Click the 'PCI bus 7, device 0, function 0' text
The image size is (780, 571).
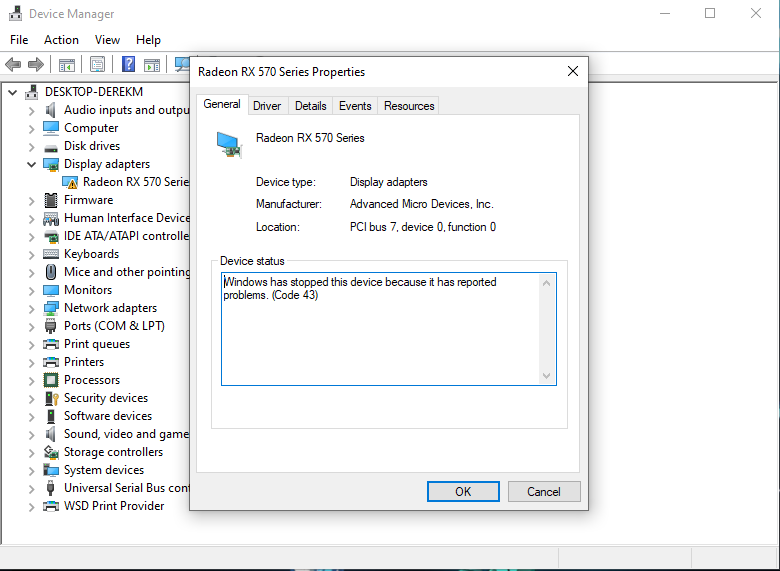423,227
